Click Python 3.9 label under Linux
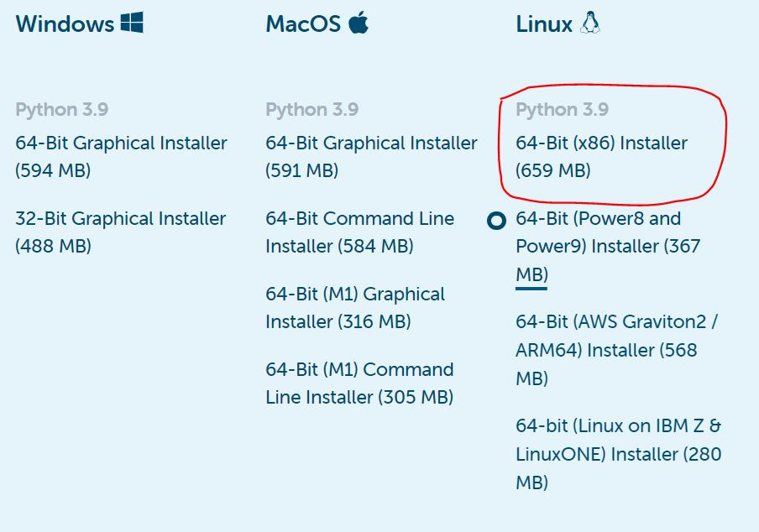 562,110
